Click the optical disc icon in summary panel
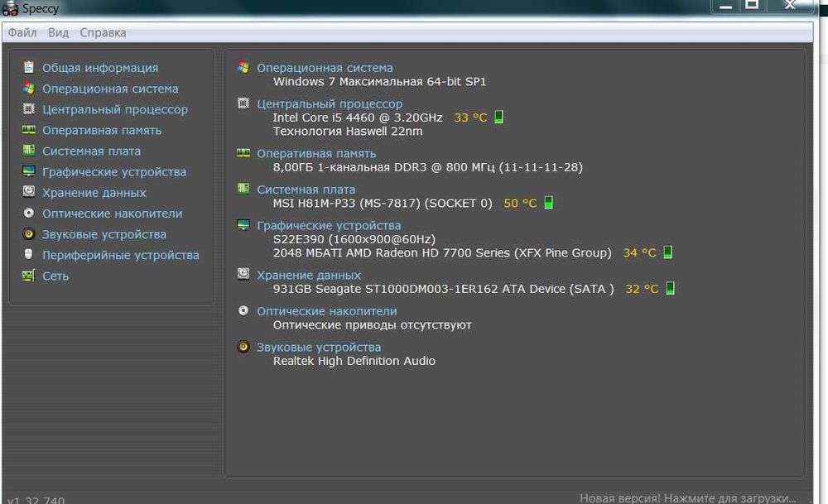The image size is (828, 504). pos(243,310)
